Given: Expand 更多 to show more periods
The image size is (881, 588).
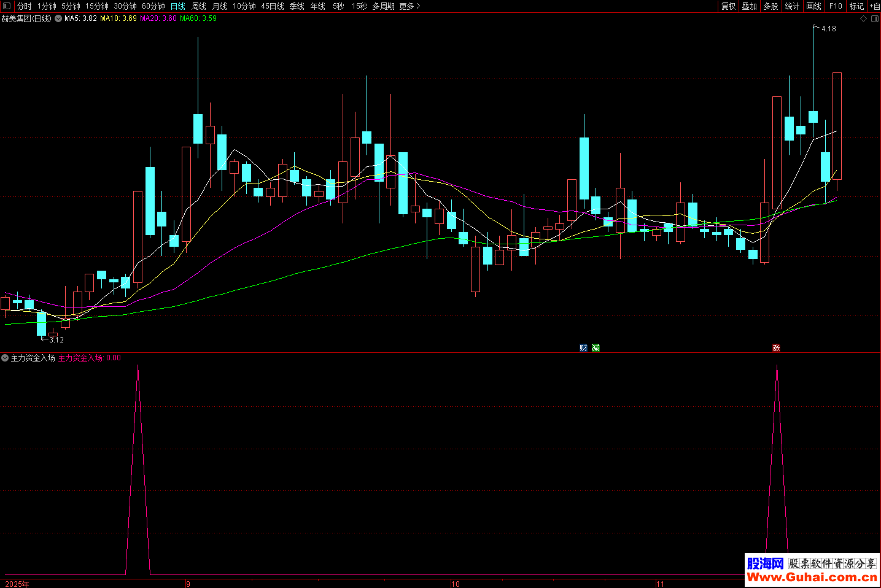Looking at the screenshot, I should [409, 6].
